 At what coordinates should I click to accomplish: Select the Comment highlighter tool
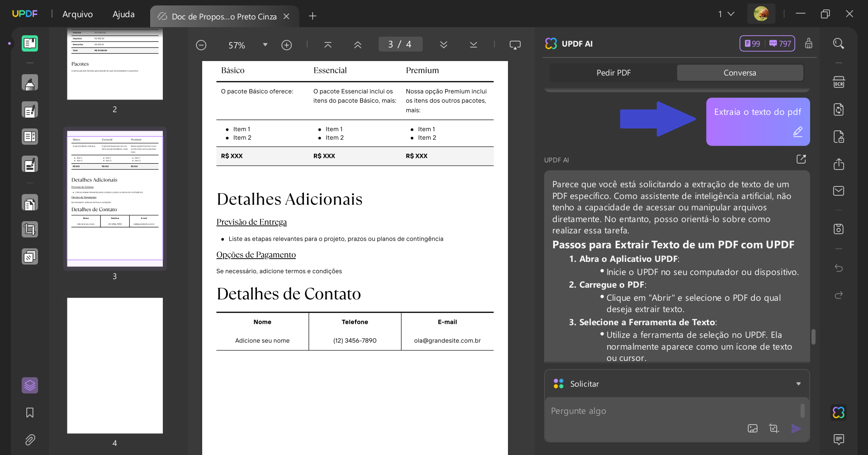click(30, 83)
